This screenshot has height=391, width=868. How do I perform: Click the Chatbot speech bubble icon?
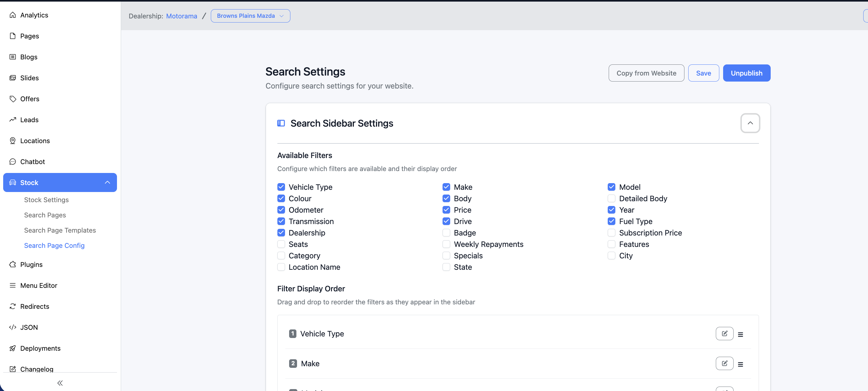coord(12,162)
